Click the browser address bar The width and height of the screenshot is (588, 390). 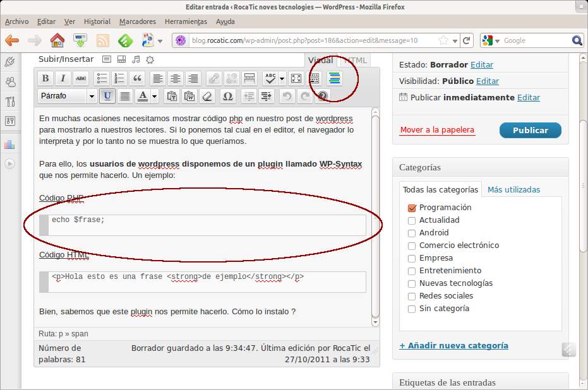(304, 40)
